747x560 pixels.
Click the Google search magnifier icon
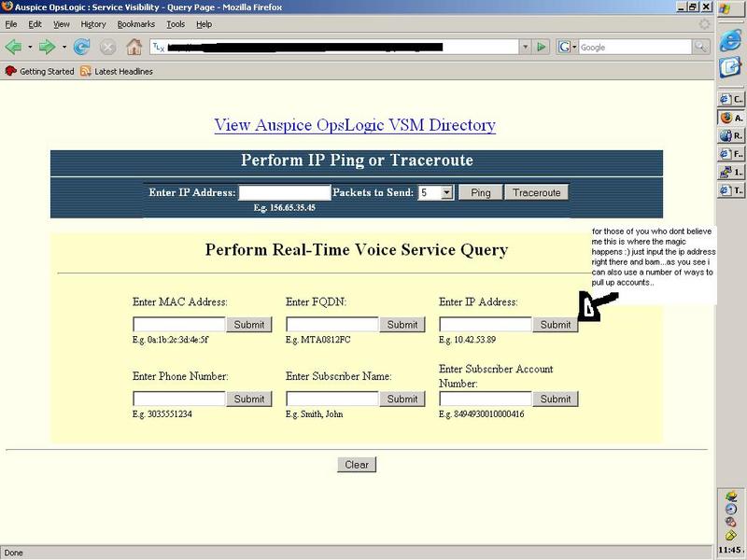(x=700, y=47)
